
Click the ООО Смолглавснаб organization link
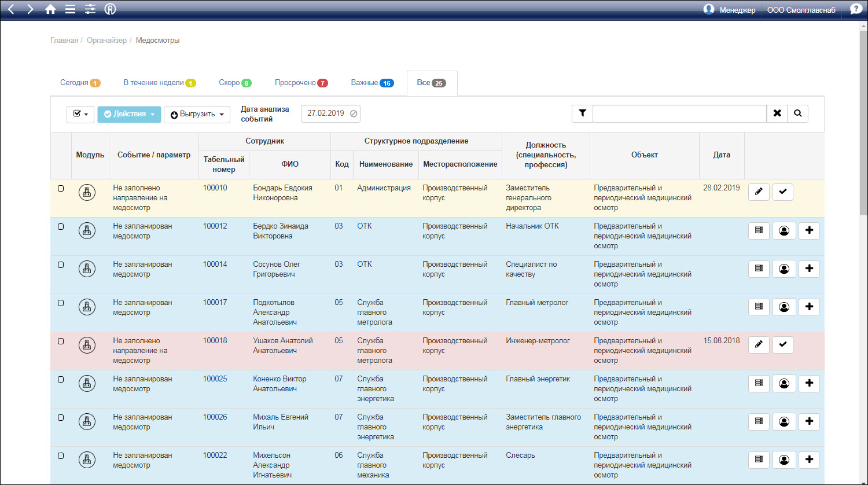tap(801, 10)
